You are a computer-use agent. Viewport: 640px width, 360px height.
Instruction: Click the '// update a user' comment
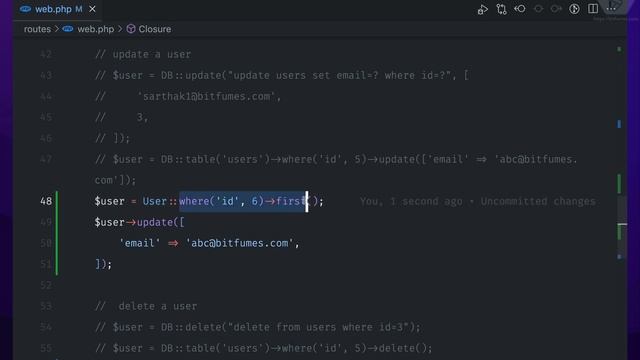coord(143,55)
